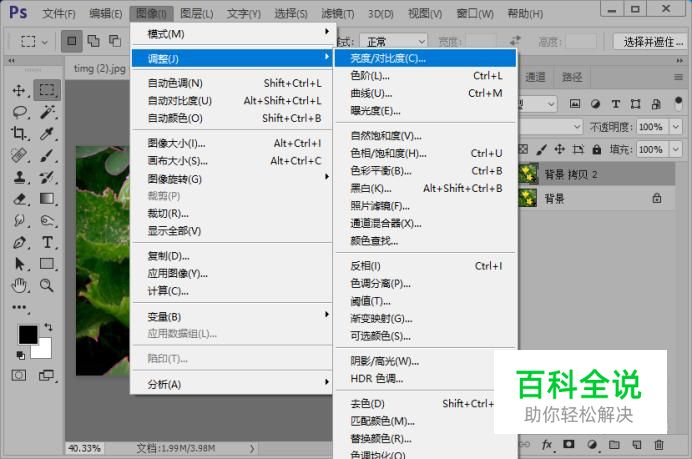Add a layer style with fx button

pos(546,444)
